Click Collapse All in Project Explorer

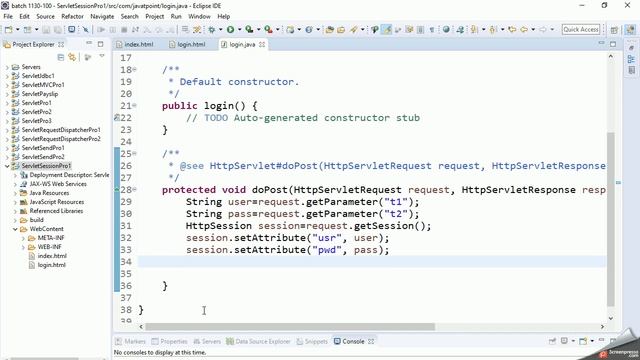coord(60,57)
